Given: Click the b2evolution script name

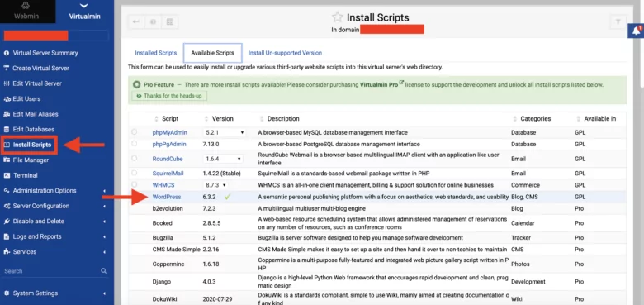Looking at the screenshot, I should point(168,208).
